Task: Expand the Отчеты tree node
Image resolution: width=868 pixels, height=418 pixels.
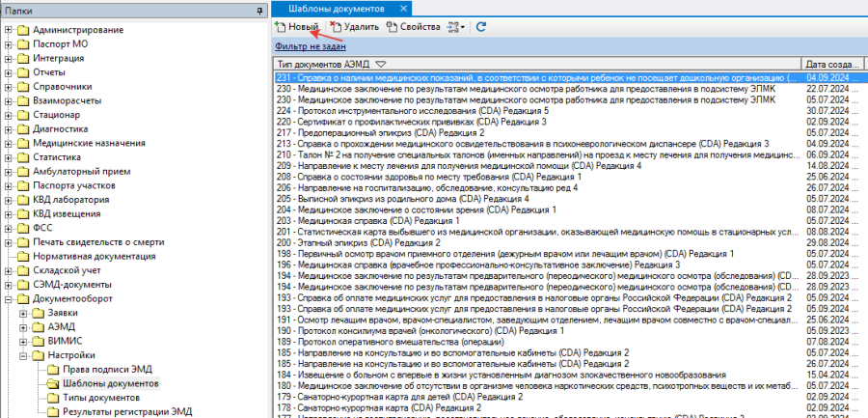Action: (9, 72)
